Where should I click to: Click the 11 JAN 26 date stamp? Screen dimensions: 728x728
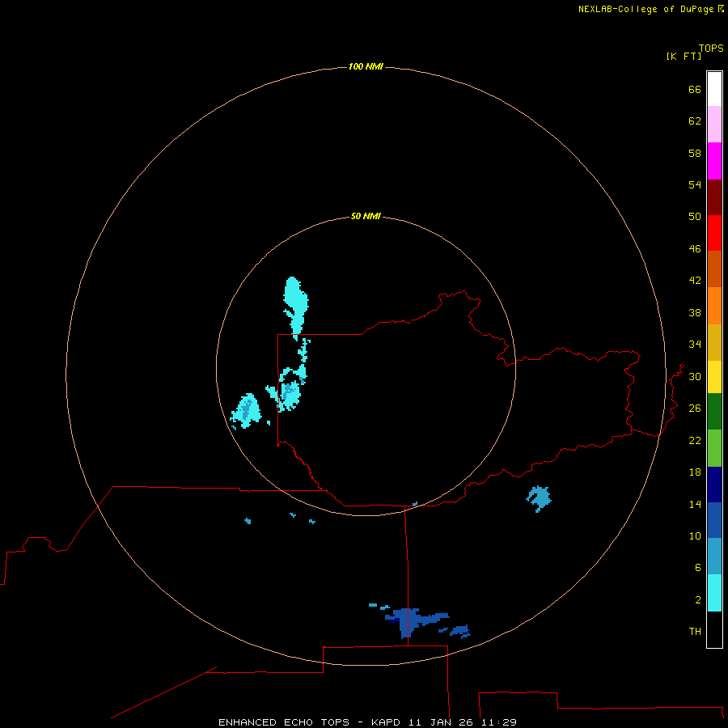coord(442,722)
